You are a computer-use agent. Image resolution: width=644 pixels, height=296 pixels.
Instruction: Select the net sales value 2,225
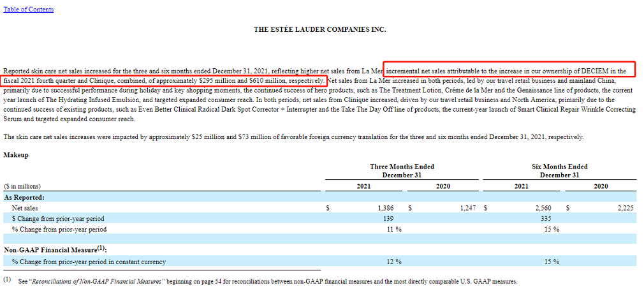click(x=626, y=209)
